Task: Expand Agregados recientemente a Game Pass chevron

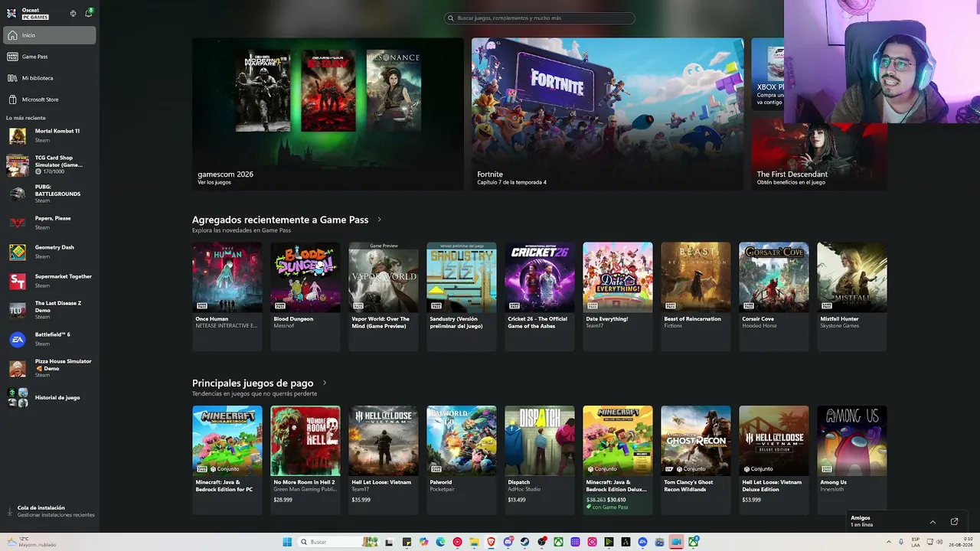Action: pos(379,220)
